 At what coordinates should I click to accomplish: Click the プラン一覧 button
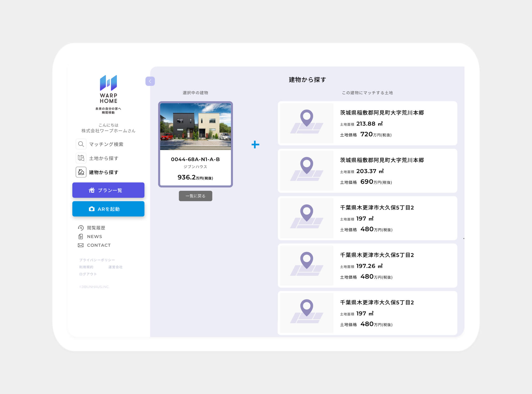108,190
